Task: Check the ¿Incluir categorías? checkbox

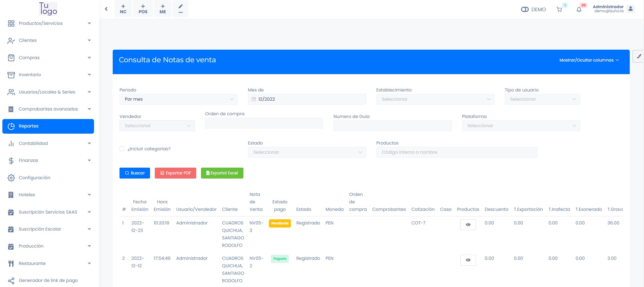Action: [122, 149]
